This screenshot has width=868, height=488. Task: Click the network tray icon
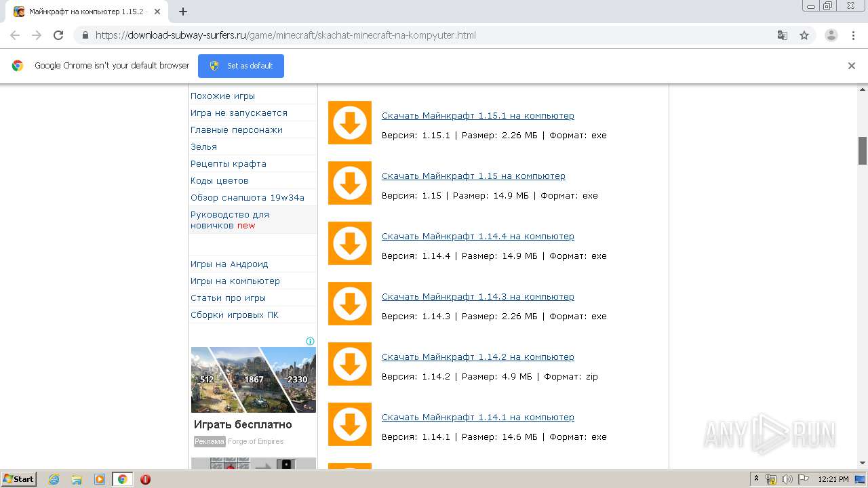tap(772, 479)
